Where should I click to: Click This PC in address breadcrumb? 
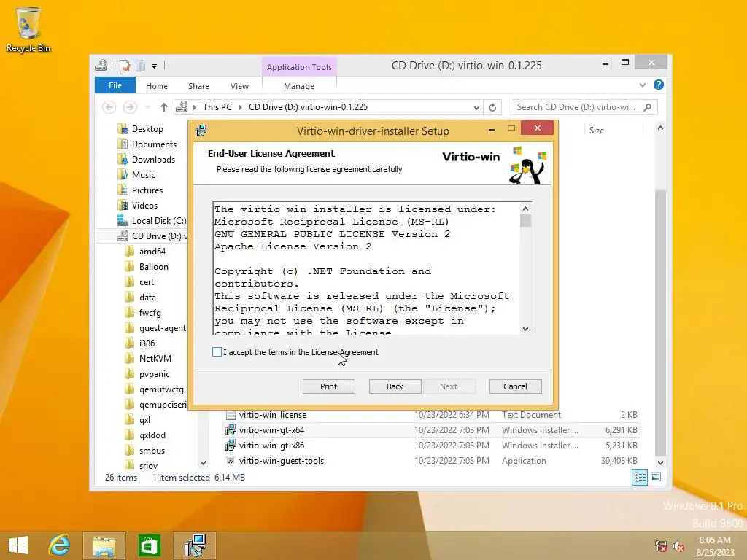coord(217,107)
